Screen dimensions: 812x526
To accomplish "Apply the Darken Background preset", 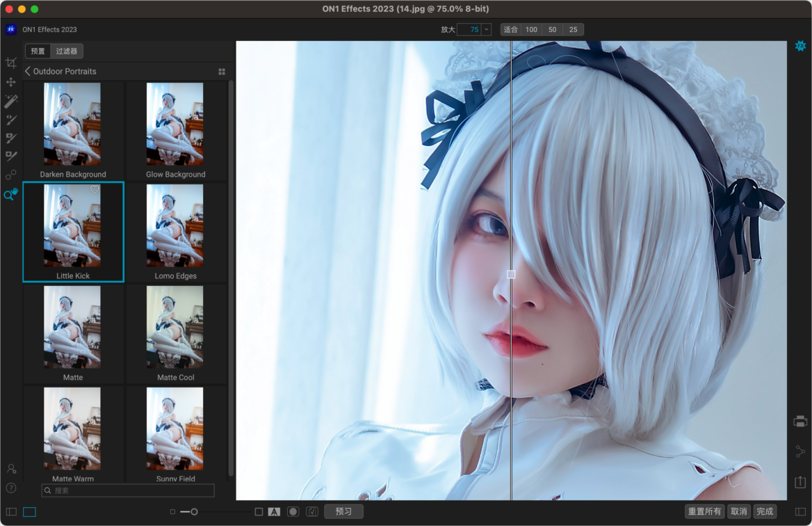I will (x=73, y=131).
